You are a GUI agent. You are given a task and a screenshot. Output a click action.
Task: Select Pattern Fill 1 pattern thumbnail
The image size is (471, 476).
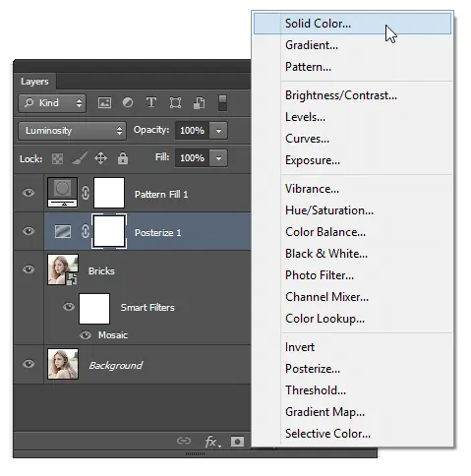click(x=63, y=193)
